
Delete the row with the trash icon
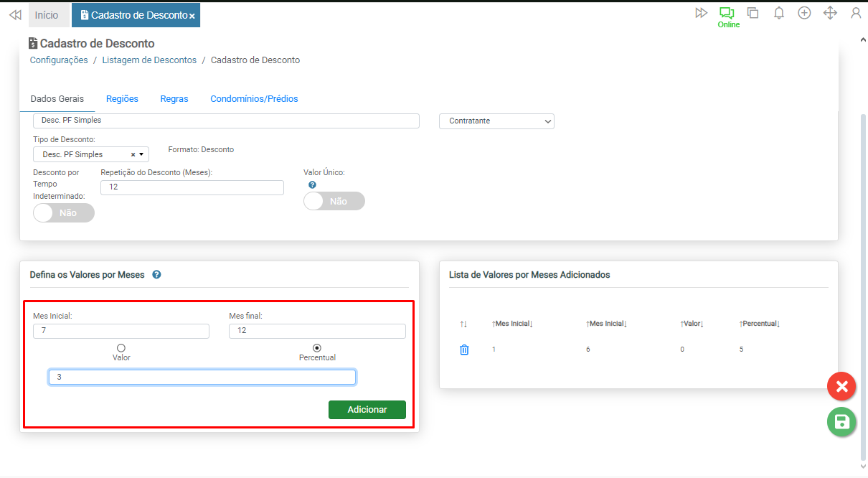coord(464,350)
